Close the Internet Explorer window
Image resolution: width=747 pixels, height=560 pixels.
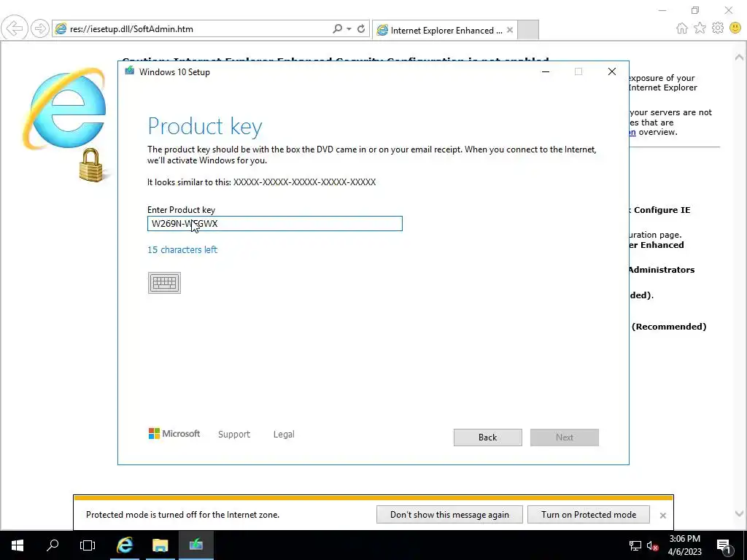pyautogui.click(x=729, y=10)
